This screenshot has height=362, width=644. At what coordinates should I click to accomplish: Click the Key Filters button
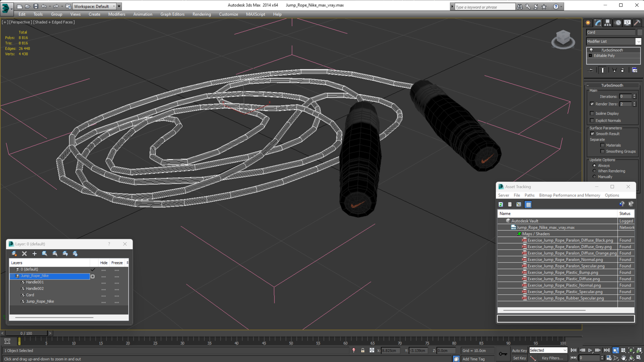coord(552,358)
